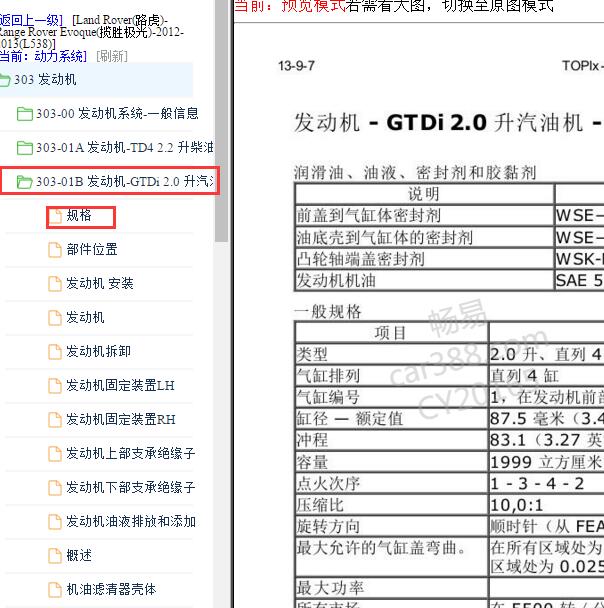This screenshot has width=604, height=608.
Task: Click the 发动机 安装 document icon
Action: (x=55, y=284)
